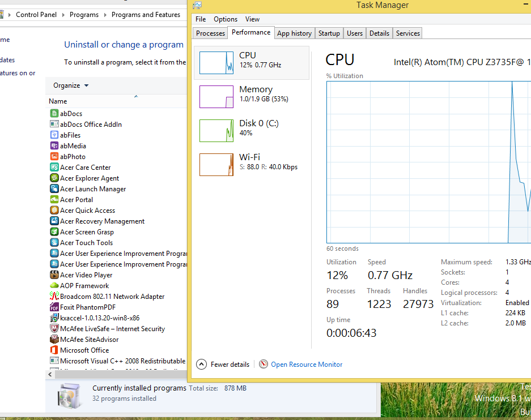This screenshot has height=420, width=531.
Task: Click the abMedia program icon
Action: (54, 145)
